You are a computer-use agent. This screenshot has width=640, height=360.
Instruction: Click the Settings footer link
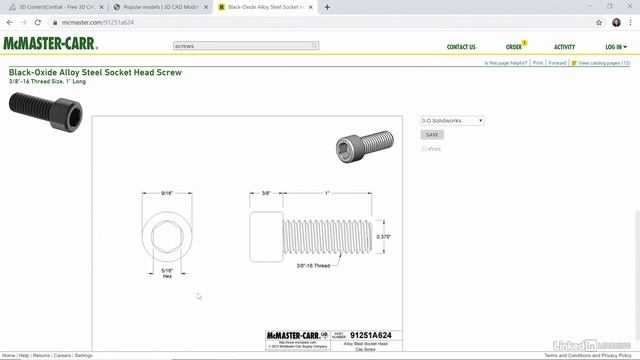pyautogui.click(x=83, y=356)
